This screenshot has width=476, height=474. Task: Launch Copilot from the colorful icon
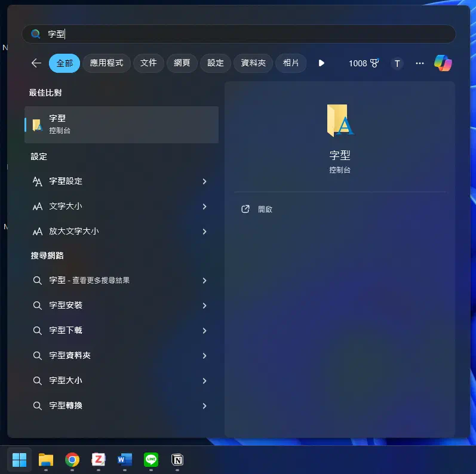[x=443, y=63]
